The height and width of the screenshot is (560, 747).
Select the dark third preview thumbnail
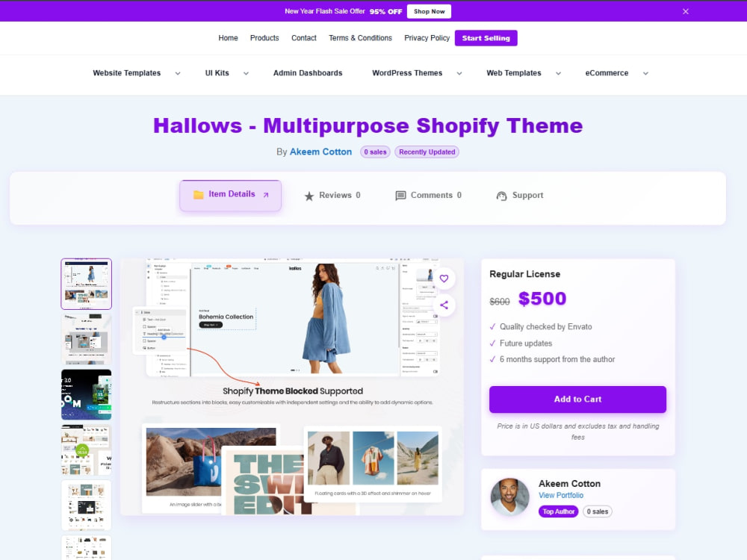(x=86, y=394)
